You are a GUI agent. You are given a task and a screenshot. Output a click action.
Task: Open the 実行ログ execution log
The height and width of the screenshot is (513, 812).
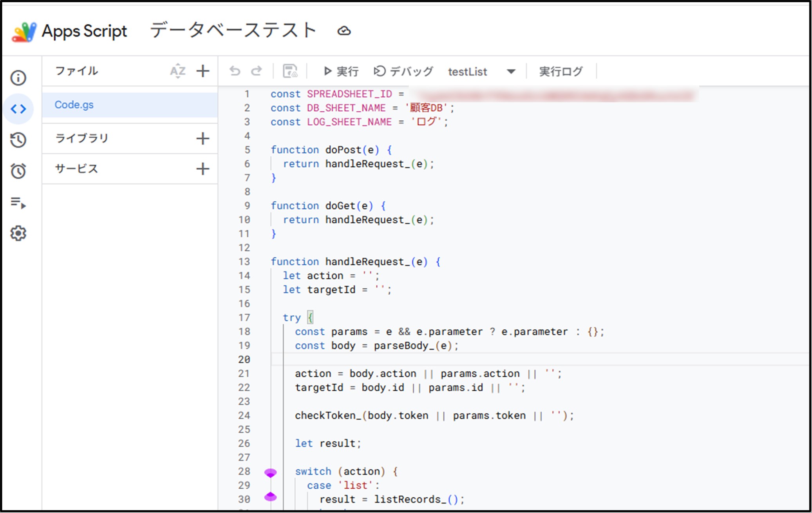(561, 71)
